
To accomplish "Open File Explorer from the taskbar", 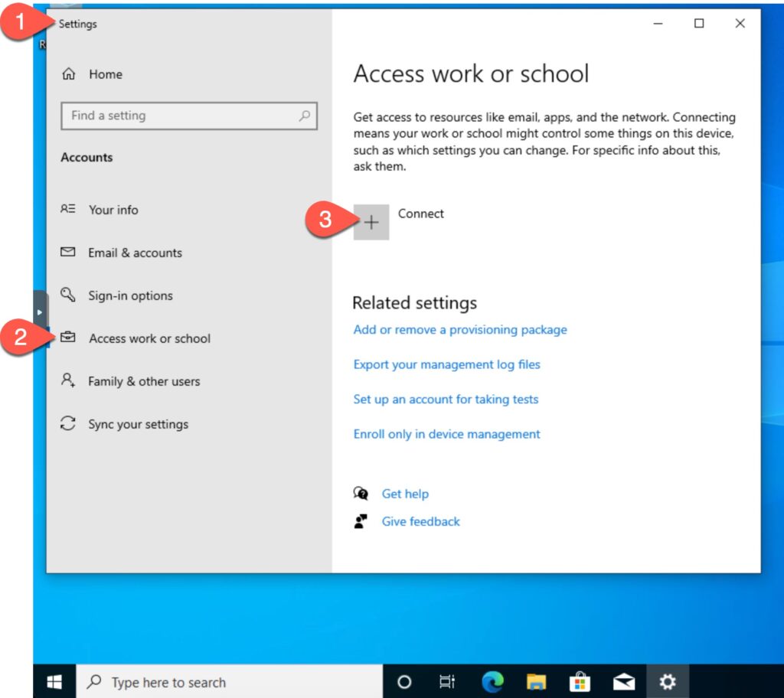I will point(536,682).
